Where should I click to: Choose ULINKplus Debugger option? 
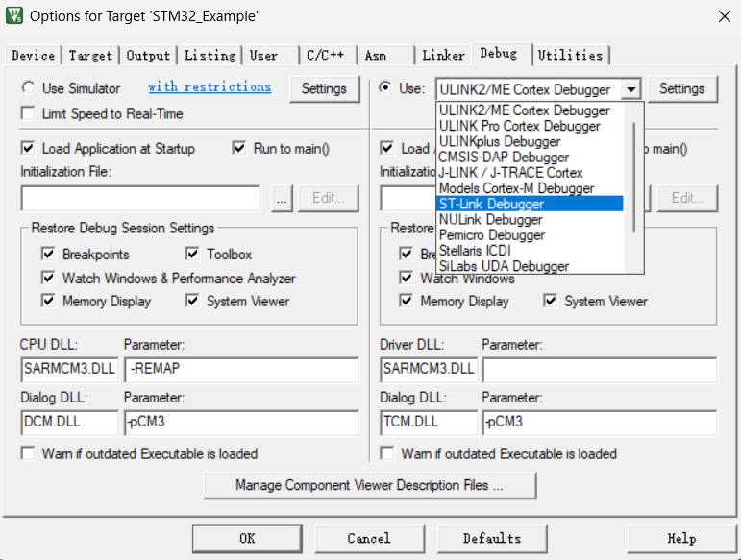click(530, 141)
